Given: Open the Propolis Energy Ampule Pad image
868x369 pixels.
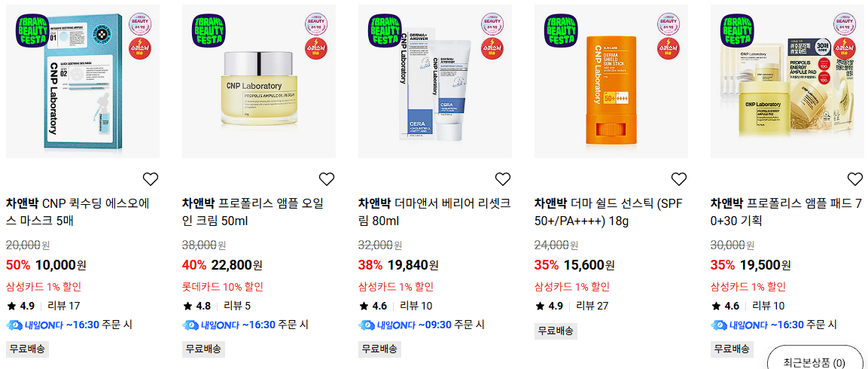Looking at the screenshot, I should [787, 81].
